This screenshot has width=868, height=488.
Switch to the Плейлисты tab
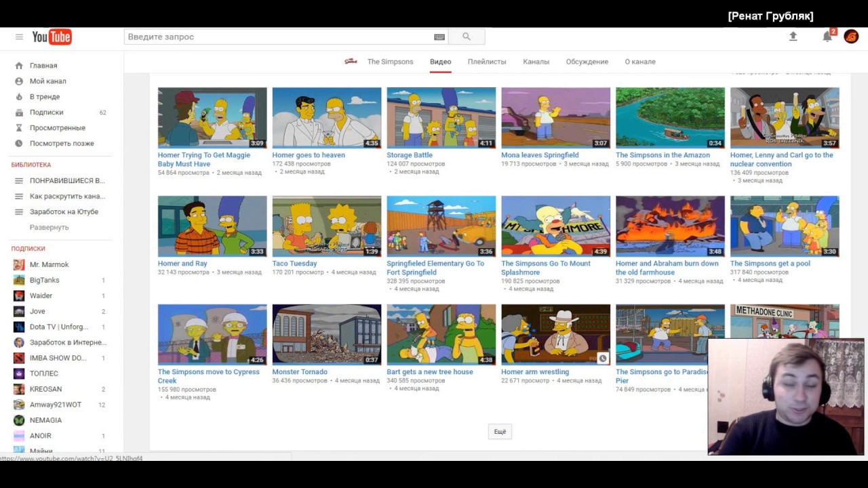click(487, 62)
